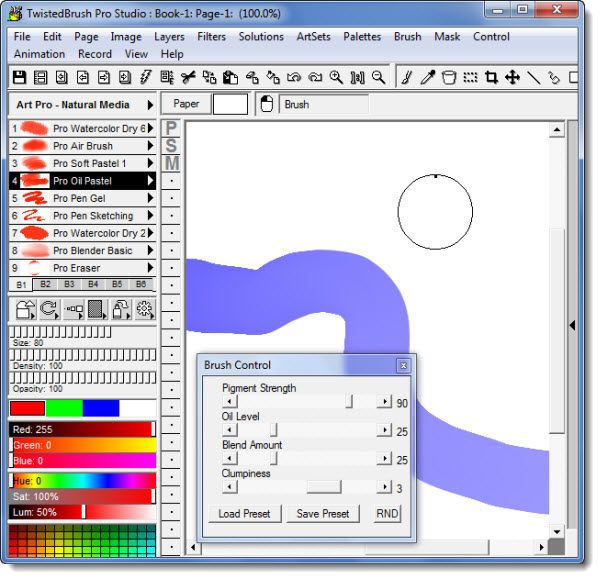This screenshot has height=579, width=600.
Task: Click the growing-squares brush size icon
Action: (x=73, y=309)
